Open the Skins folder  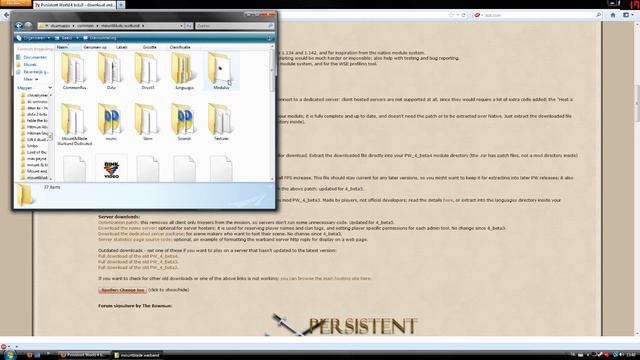pos(147,122)
